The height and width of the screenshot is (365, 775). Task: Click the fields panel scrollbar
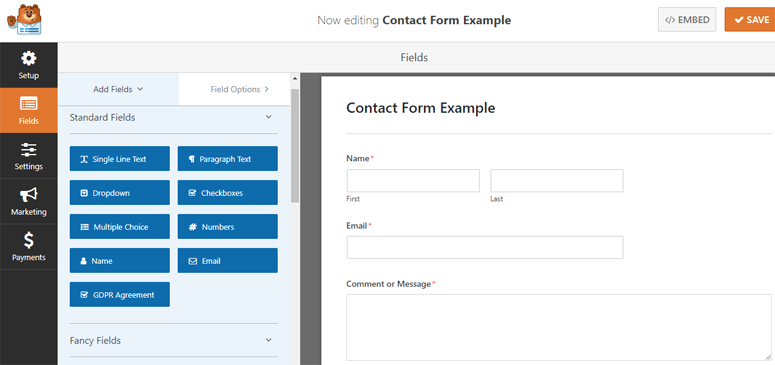coord(295,146)
